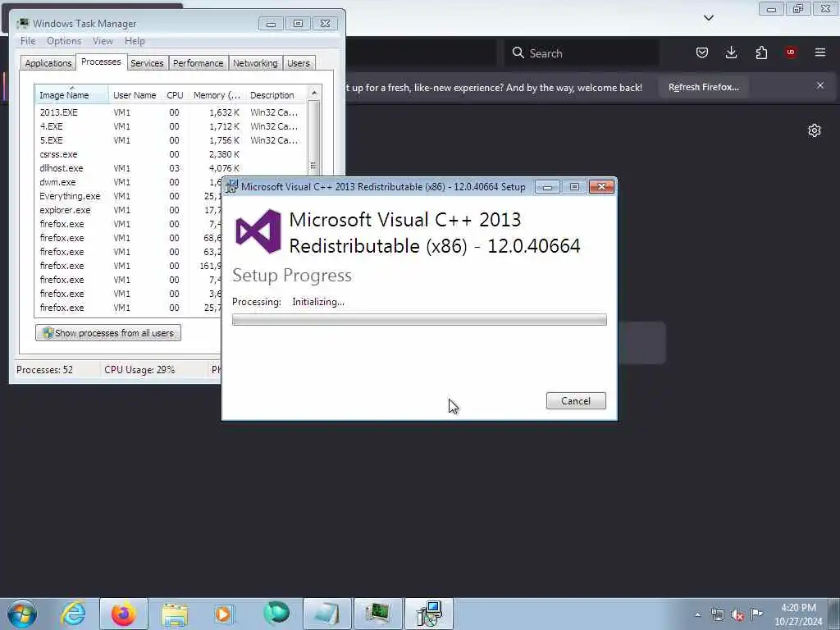Open Task Manager Help menu
Image resolution: width=840 pixels, height=630 pixels.
point(135,41)
